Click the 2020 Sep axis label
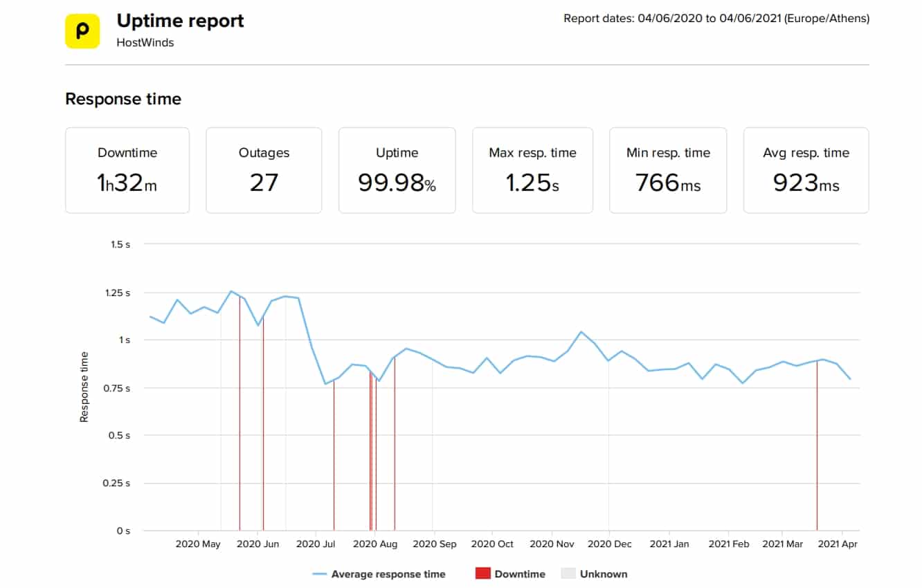 click(x=435, y=544)
